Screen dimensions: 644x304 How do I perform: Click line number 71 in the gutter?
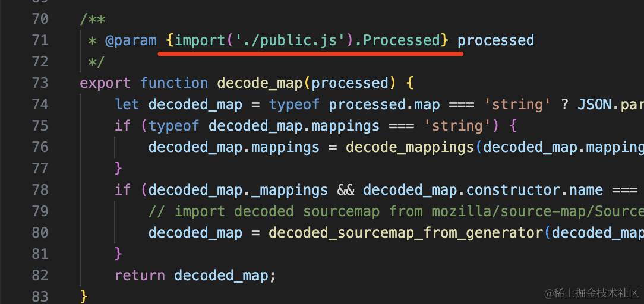[x=39, y=40]
